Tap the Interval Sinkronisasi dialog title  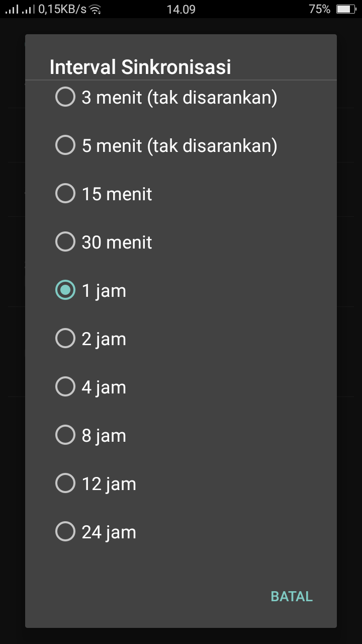tap(140, 67)
